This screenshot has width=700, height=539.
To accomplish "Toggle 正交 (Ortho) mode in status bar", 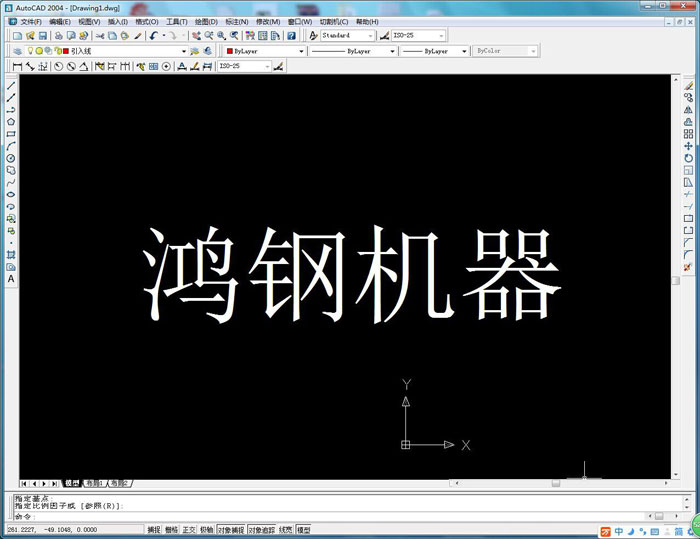I will (x=189, y=530).
